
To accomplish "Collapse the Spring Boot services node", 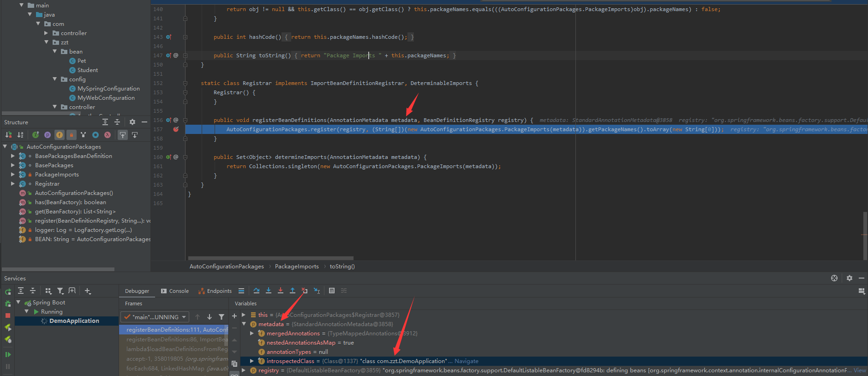I will point(18,303).
